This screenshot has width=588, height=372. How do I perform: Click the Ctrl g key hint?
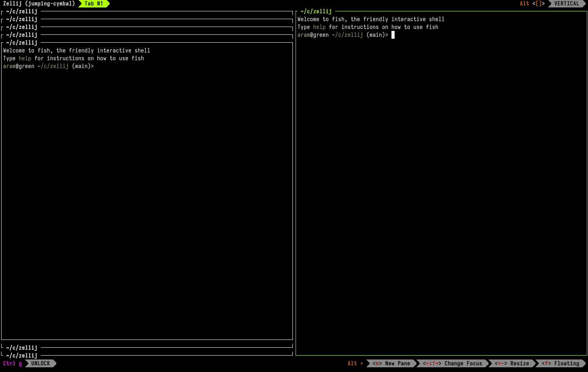tap(13, 363)
